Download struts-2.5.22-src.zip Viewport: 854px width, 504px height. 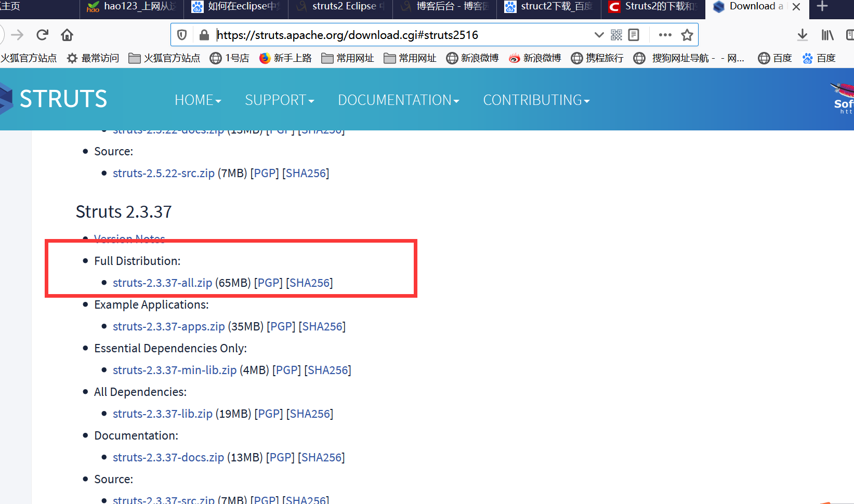[164, 173]
